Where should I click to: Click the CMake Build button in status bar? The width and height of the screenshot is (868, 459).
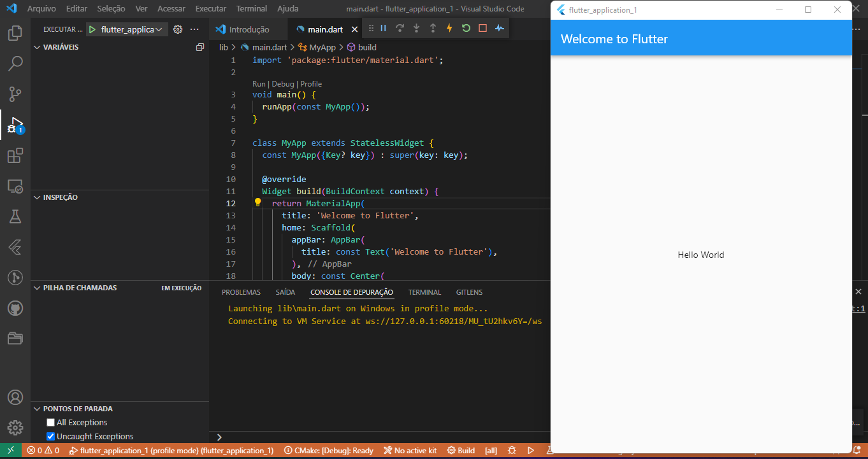point(461,451)
